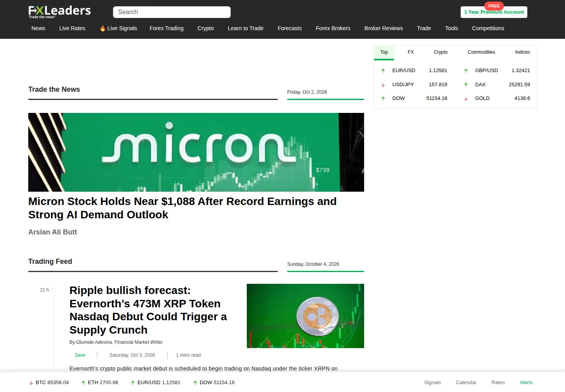Open author Arslan Ali Butt's profile
Viewport: 565px width, 392px height.
point(53,232)
